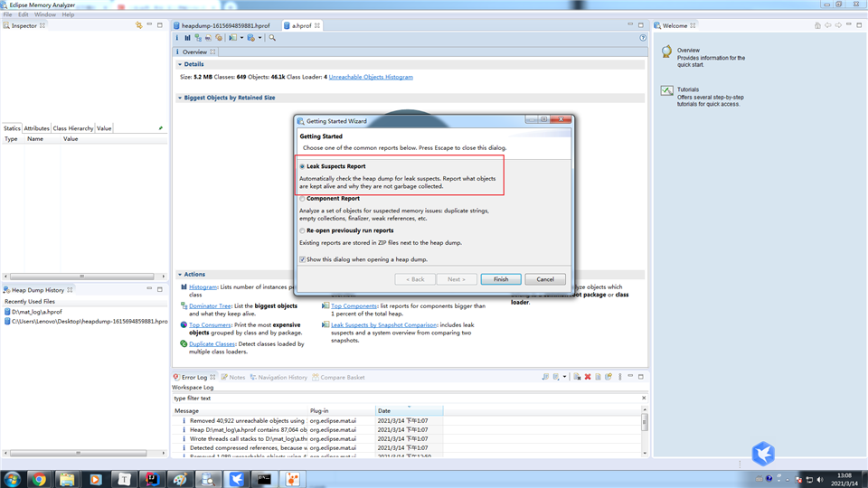Open Chrome from the taskbar
Image resolution: width=868 pixels, height=488 pixels.
[x=39, y=479]
